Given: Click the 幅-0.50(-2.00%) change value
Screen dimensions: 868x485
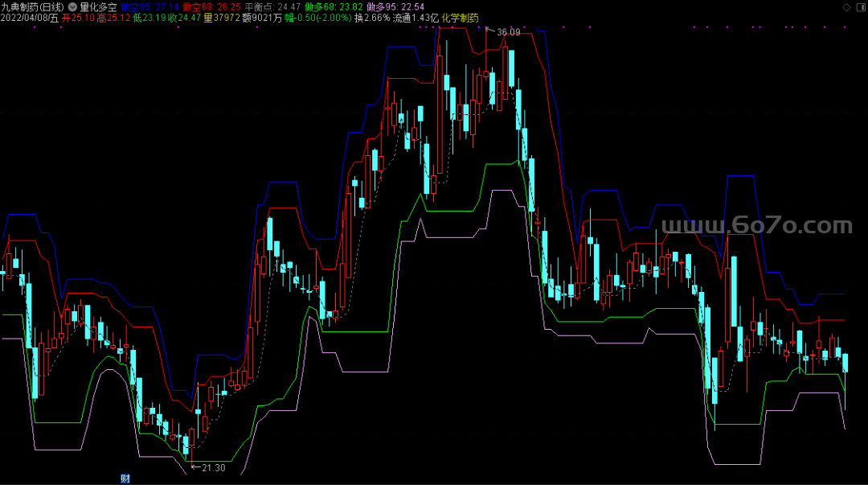Looking at the screenshot, I should pyautogui.click(x=318, y=18).
